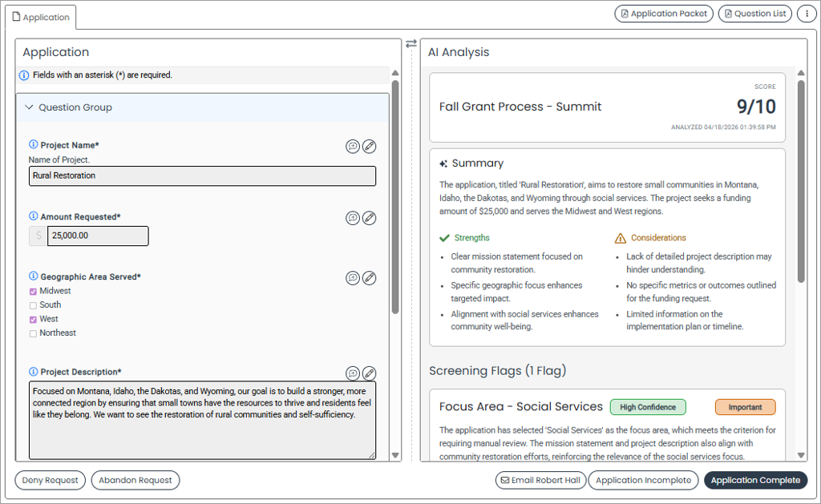Image resolution: width=821 pixels, height=504 pixels.
Task: Click the High Confidence badge
Action: [x=648, y=407]
